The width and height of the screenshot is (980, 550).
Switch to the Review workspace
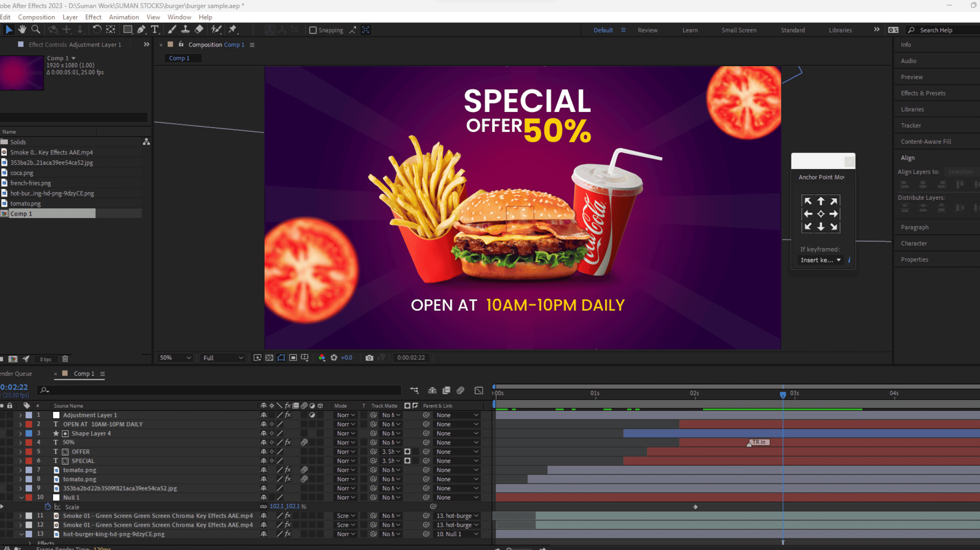(x=647, y=30)
